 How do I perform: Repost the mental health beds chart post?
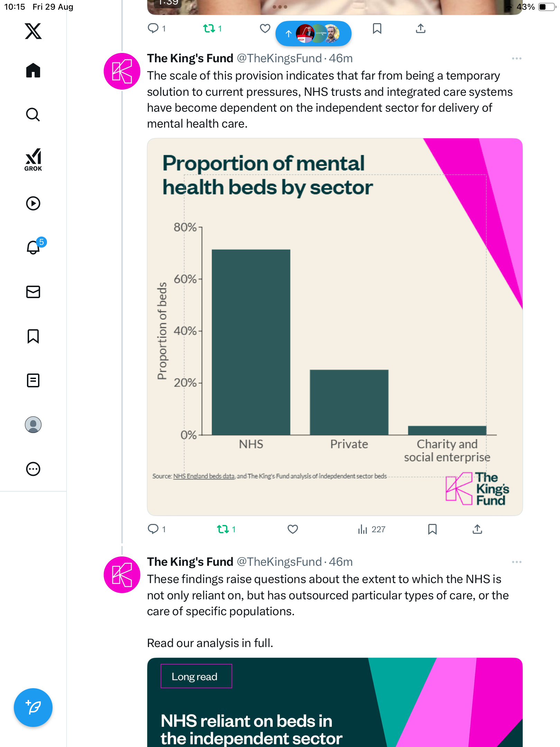click(x=223, y=529)
